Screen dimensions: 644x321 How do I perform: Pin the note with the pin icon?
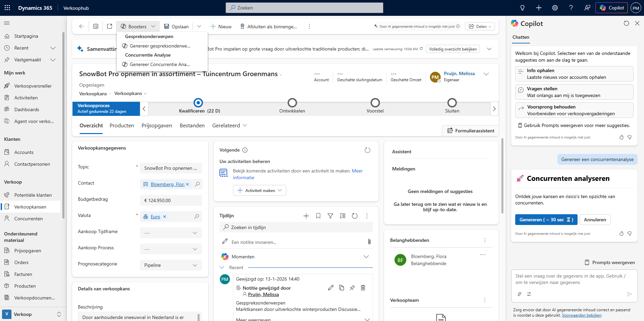(352, 288)
